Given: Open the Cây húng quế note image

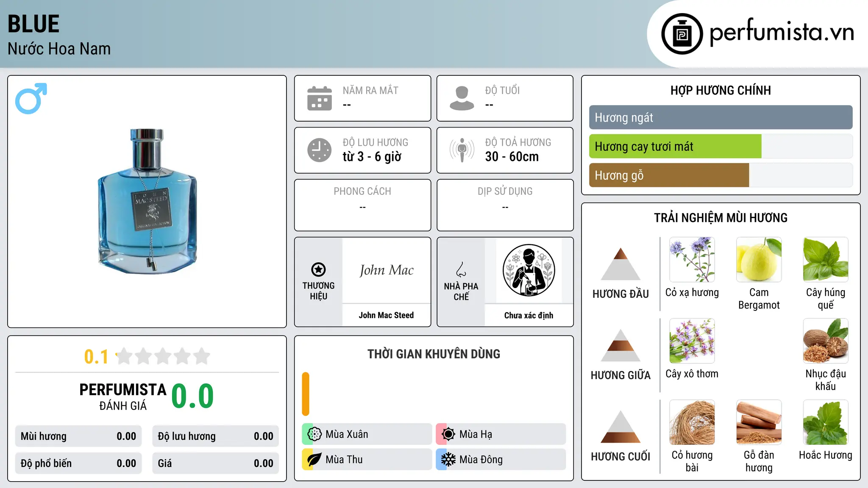Looking at the screenshot, I should pos(826,260).
